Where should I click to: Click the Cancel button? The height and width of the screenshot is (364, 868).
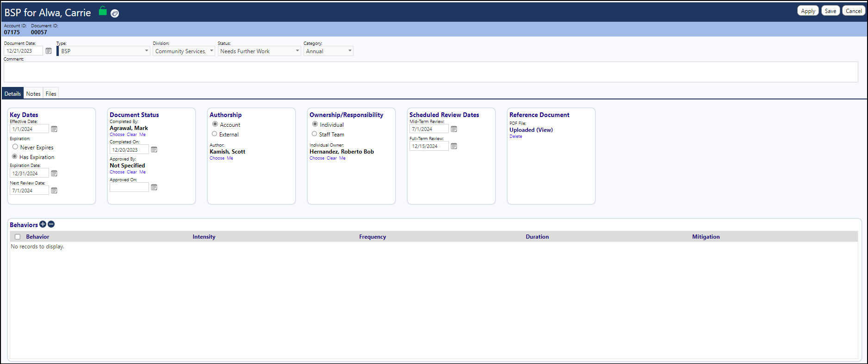854,11
